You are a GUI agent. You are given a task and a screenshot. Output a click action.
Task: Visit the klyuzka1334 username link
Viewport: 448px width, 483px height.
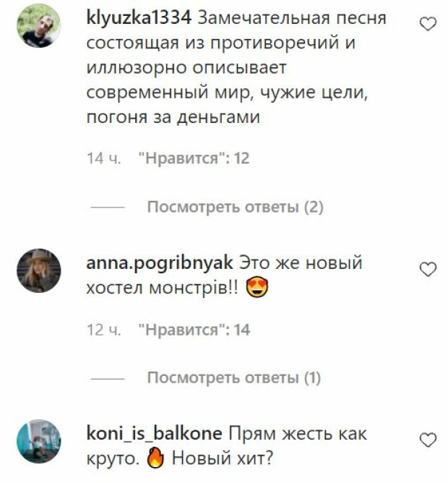tap(139, 18)
